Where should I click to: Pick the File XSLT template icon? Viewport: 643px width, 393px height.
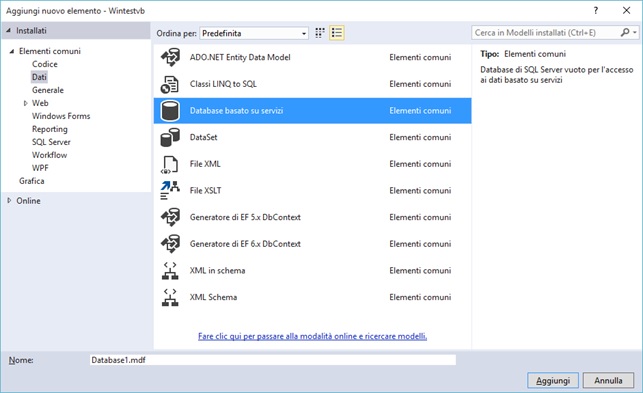[170, 191]
